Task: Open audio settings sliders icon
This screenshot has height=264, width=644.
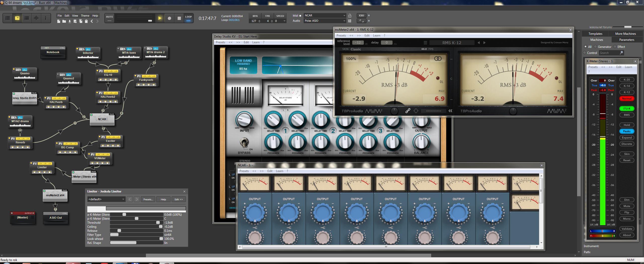Action: 350,21
